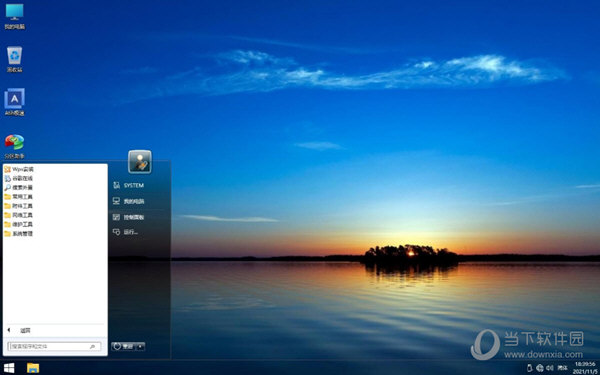Click the Start menu search programs input field
The height and width of the screenshot is (375, 600).
54,346
